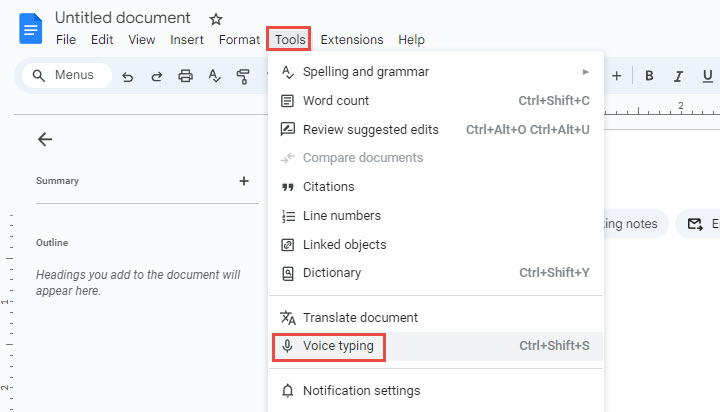The width and height of the screenshot is (720, 412).
Task: Toggle italic formatting button
Action: [x=679, y=76]
